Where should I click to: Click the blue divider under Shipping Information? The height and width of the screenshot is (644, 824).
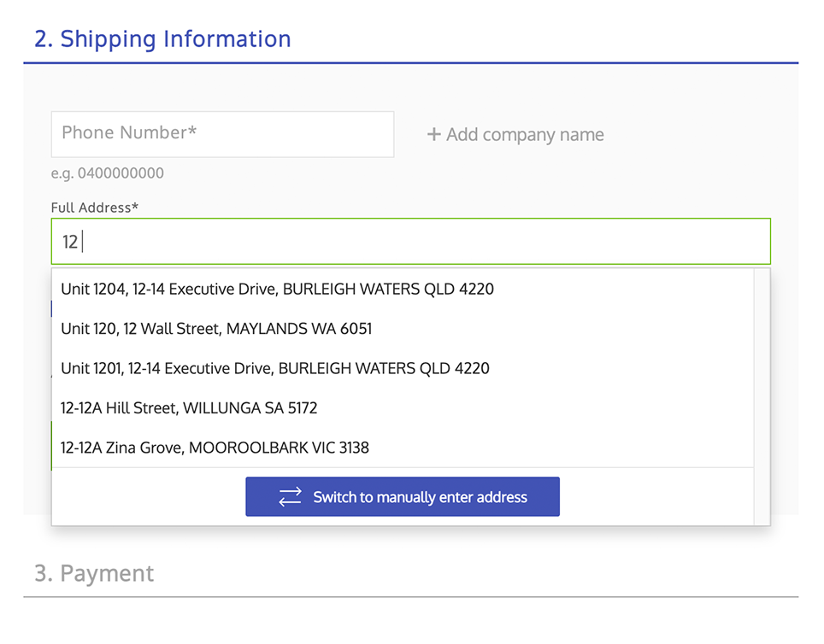click(x=410, y=63)
